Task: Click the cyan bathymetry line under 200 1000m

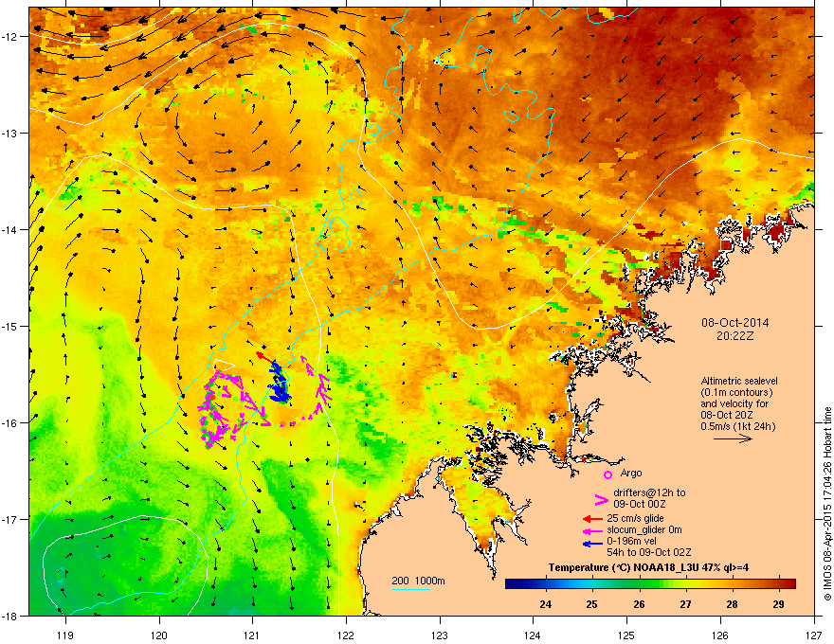Action: [x=410, y=589]
